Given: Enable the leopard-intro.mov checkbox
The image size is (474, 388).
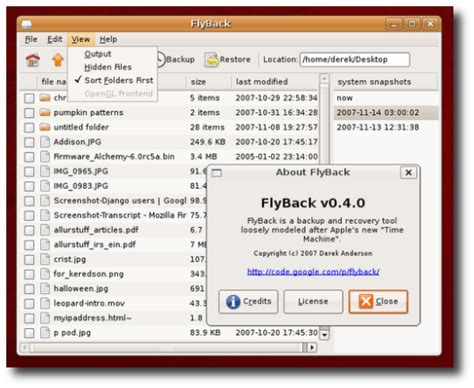Looking at the screenshot, I should click(x=29, y=303).
